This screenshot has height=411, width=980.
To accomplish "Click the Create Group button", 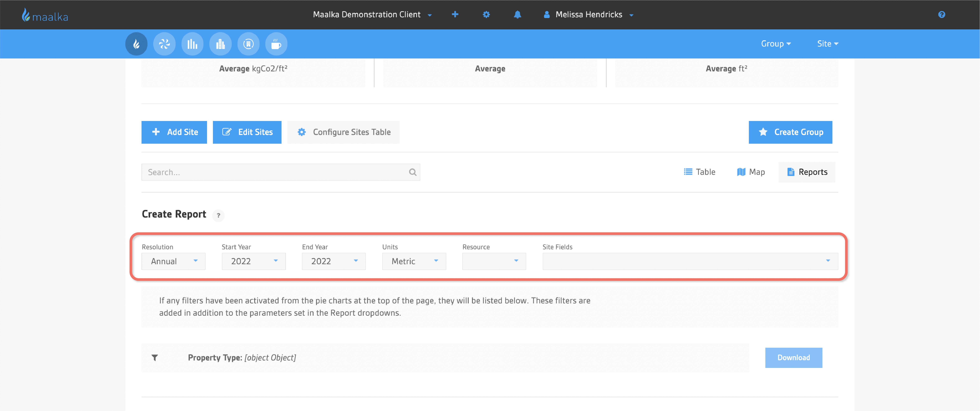I will point(791,132).
